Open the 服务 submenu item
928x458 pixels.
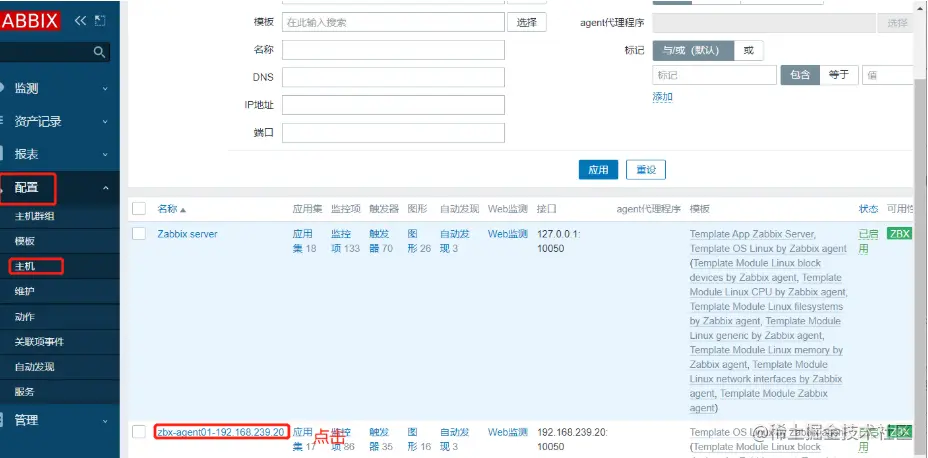[25, 392]
